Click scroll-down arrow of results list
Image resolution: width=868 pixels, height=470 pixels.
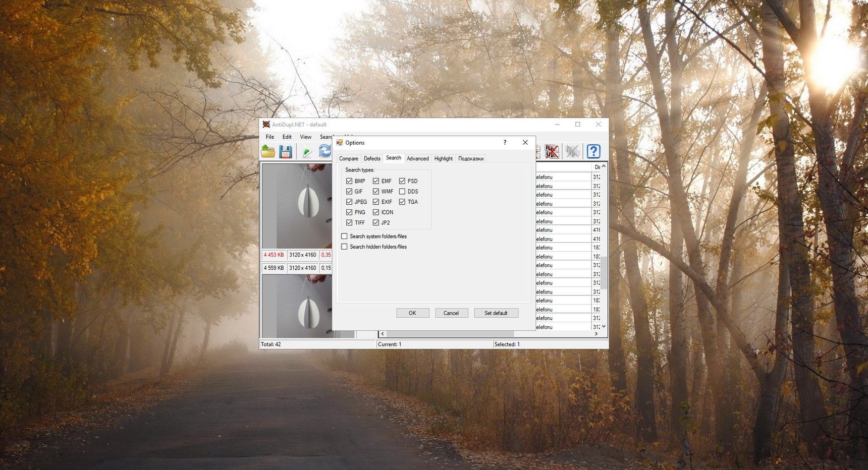click(604, 327)
